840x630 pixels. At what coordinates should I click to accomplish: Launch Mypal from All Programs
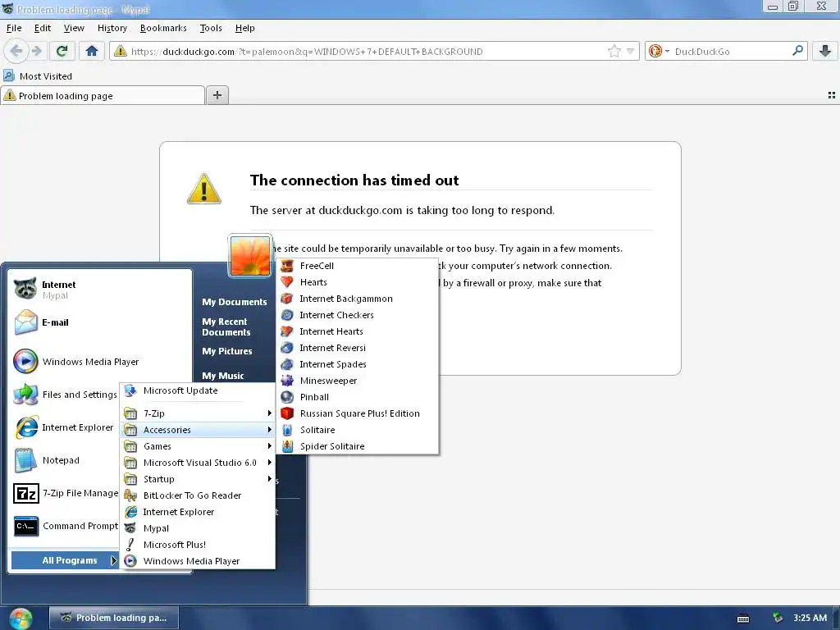pos(198,528)
